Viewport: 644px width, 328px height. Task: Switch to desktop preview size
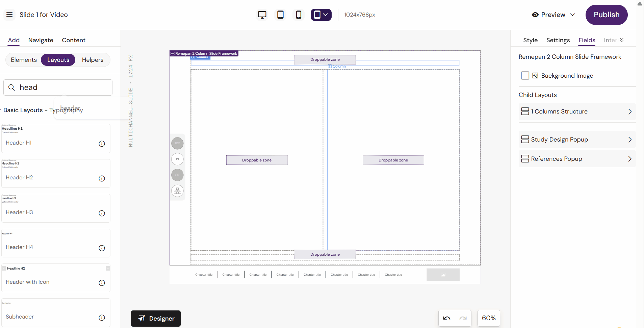tap(262, 15)
